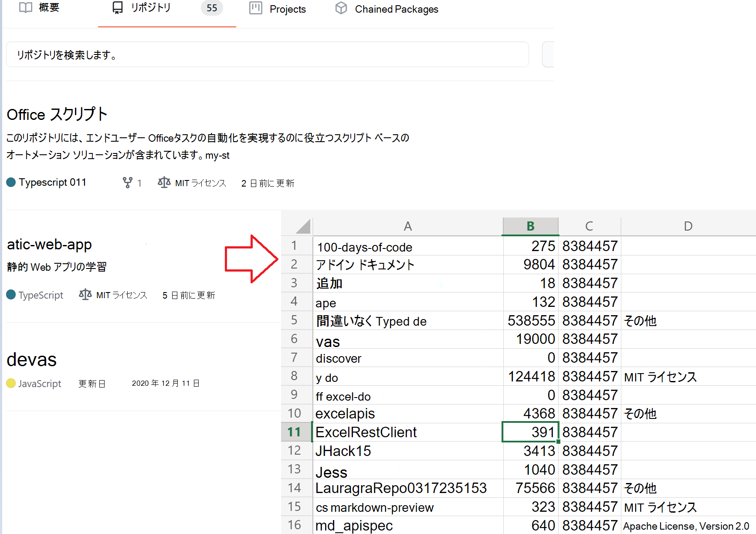Click the yellow JavaScript language dot on devas

click(x=11, y=383)
